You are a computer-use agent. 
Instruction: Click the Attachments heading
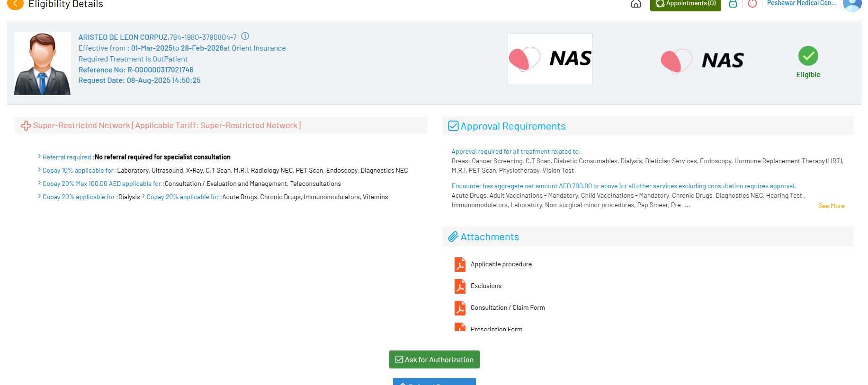click(490, 237)
